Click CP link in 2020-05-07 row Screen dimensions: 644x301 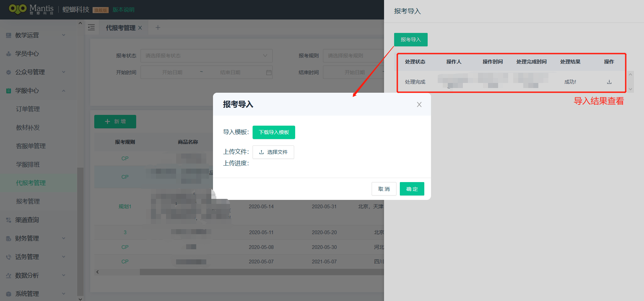(125, 262)
